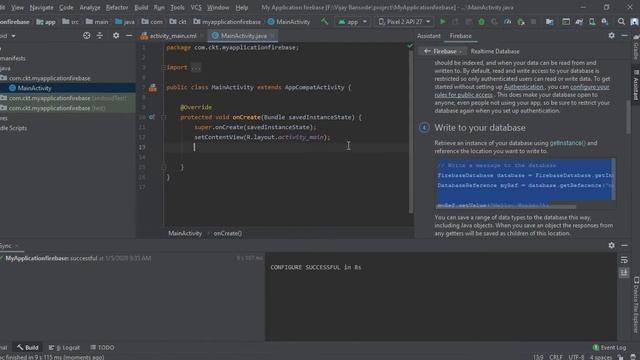Click horizontal scrollbar under the code snippet
640x360 pixels.
pos(506,207)
